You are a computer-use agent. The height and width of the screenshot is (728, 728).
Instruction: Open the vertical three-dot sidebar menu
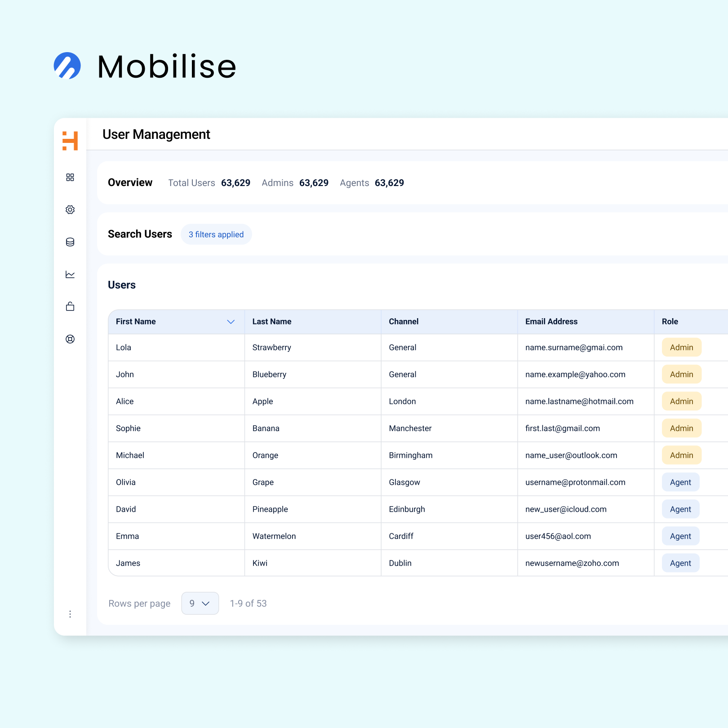(70, 614)
